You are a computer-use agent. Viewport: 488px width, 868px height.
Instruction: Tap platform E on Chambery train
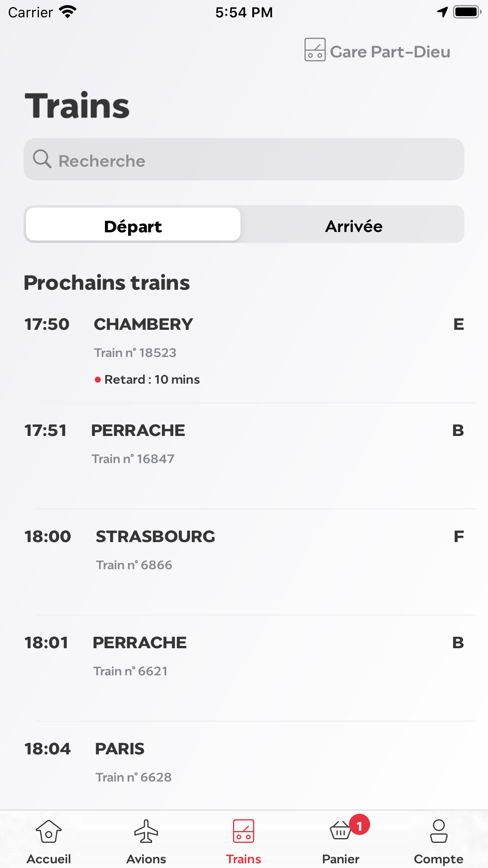[459, 325]
